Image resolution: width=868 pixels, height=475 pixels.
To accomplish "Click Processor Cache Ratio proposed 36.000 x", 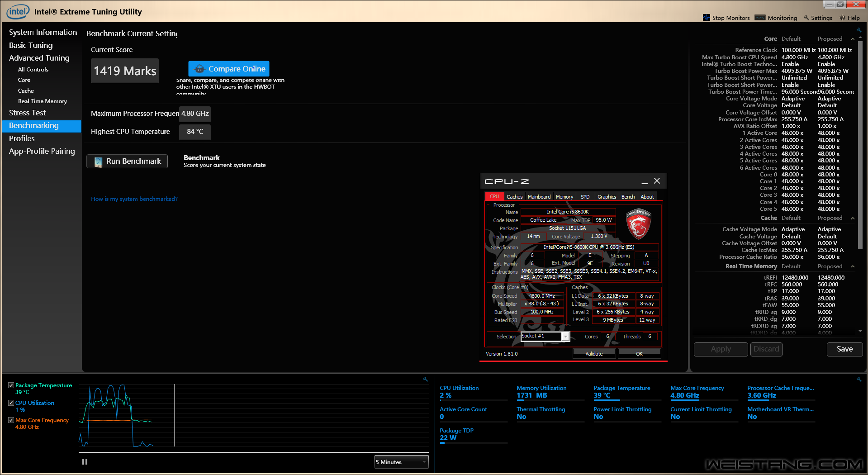I will point(829,257).
